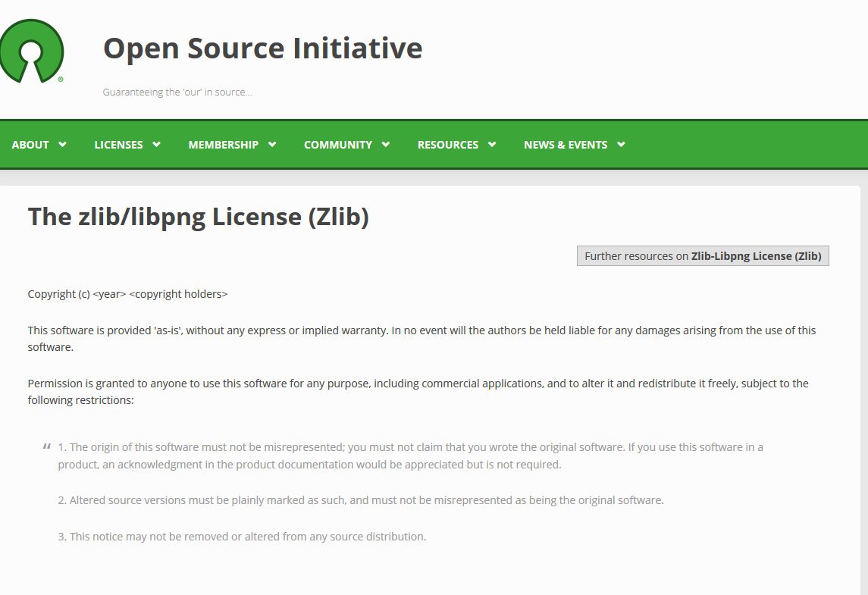868x595 pixels.
Task: Expand the chevron beside NEWS & EVENTS
Action: (621, 145)
